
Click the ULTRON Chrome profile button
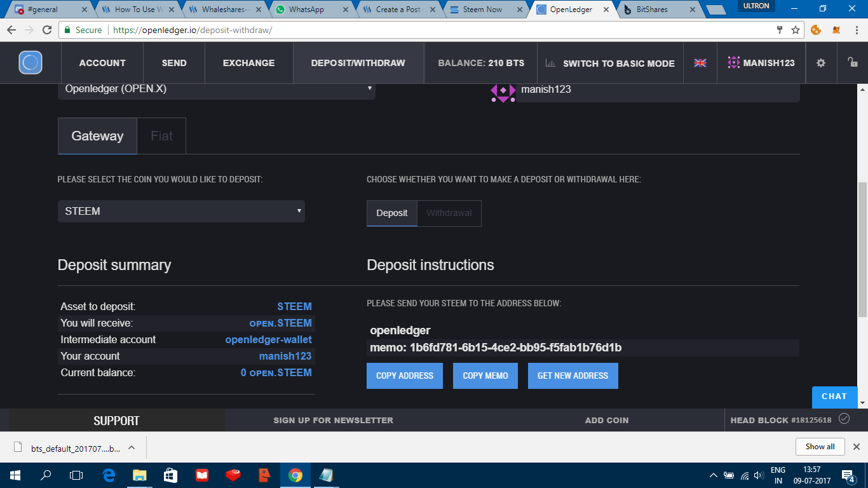756,6
